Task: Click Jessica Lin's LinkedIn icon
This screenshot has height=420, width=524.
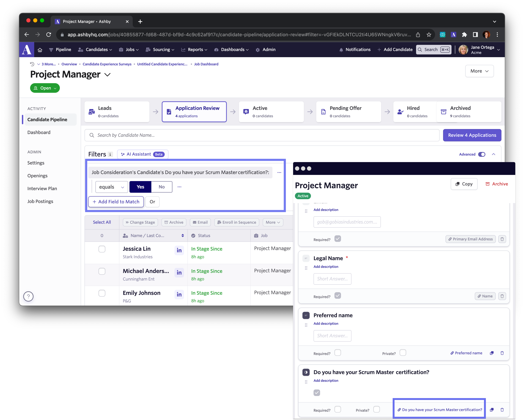Action: pos(179,250)
